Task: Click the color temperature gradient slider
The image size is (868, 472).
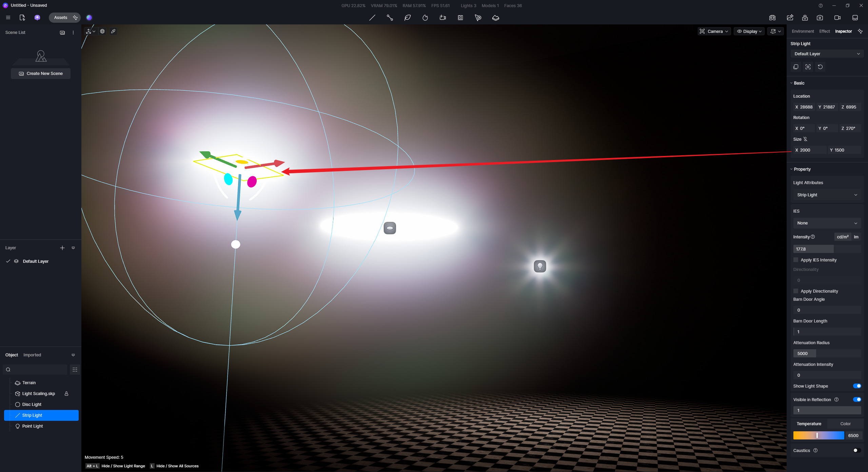Action: click(818, 435)
